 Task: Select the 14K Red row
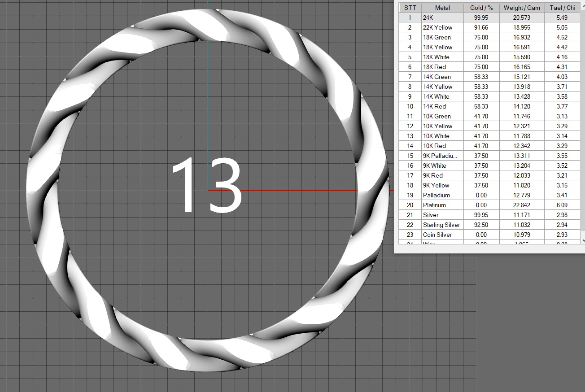click(x=490, y=106)
